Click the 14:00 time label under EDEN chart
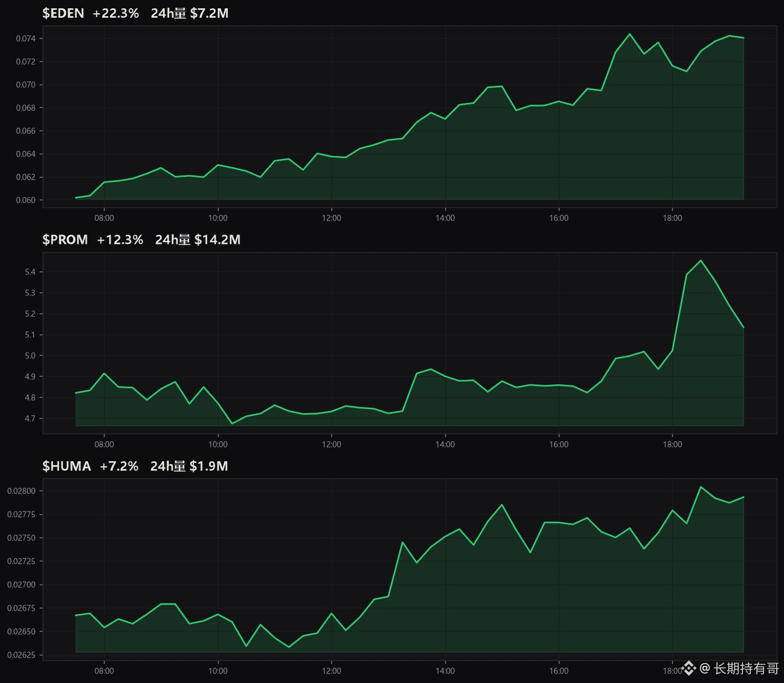784x683 pixels. pyautogui.click(x=445, y=218)
